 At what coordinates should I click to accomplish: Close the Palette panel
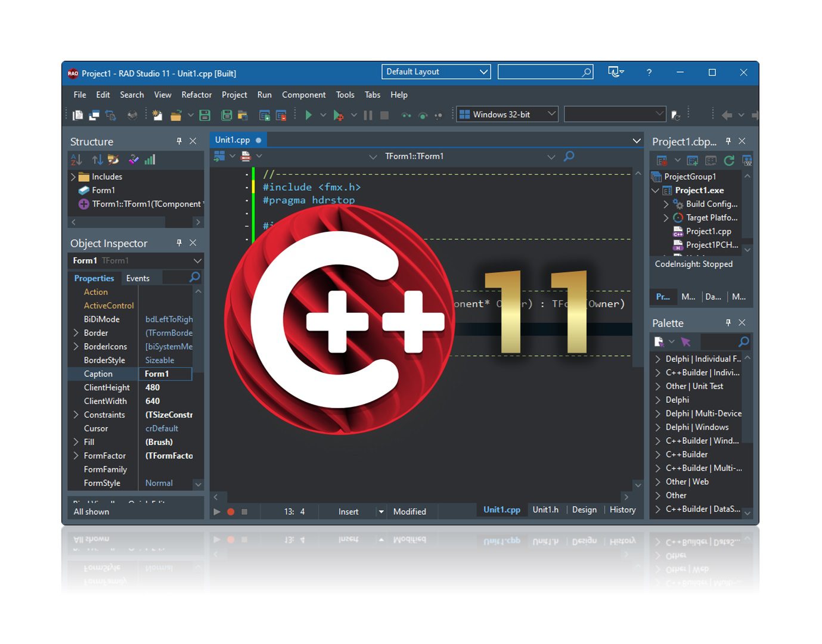(742, 322)
